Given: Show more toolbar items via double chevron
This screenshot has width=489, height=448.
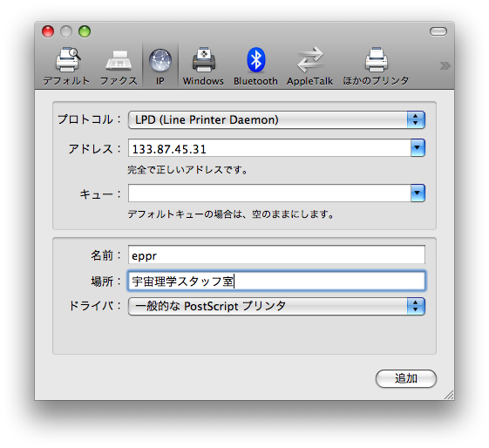Looking at the screenshot, I should 445,65.
